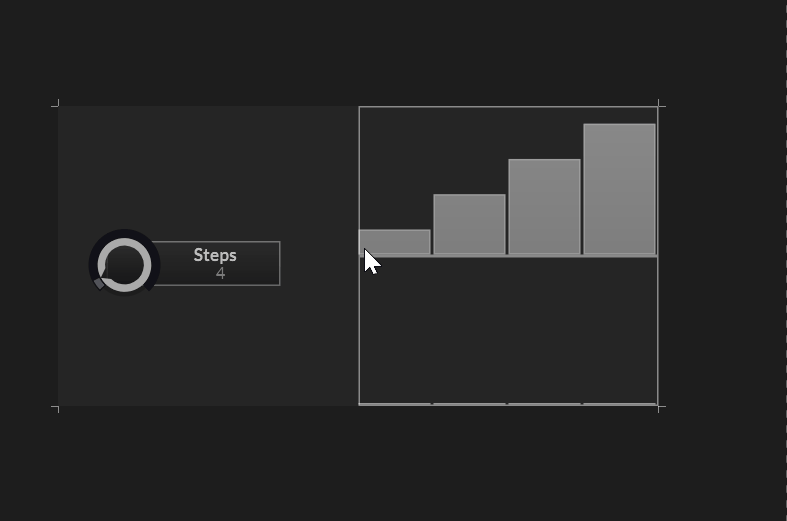The width and height of the screenshot is (787, 521).
Task: Click the third step bar
Action: click(544, 207)
